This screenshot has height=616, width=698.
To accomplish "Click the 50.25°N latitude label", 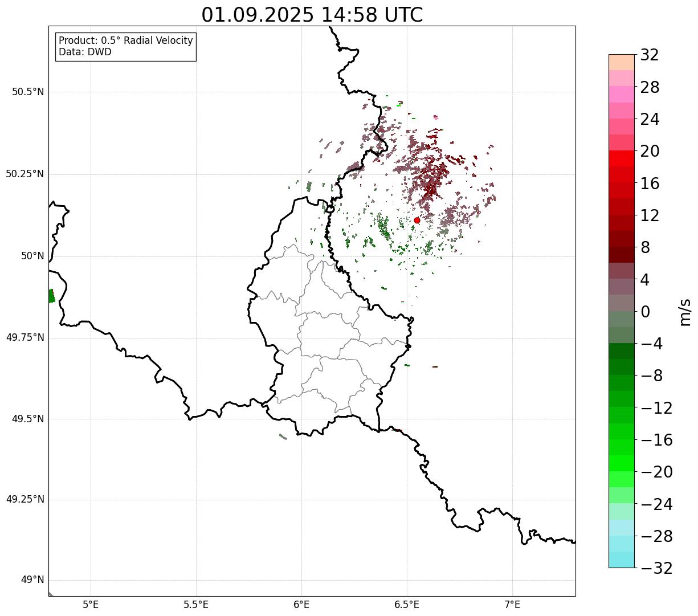I will click(25, 174).
